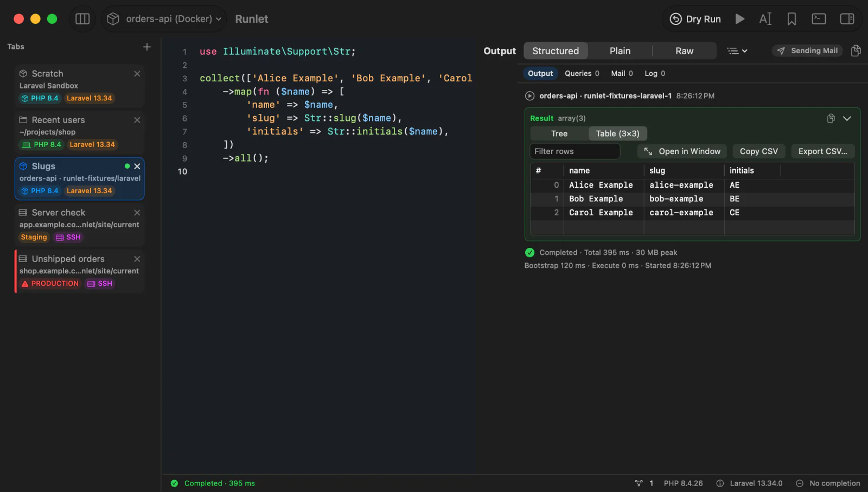868x492 pixels.
Task: Select the Mail 0 sub-tab
Action: click(x=622, y=74)
